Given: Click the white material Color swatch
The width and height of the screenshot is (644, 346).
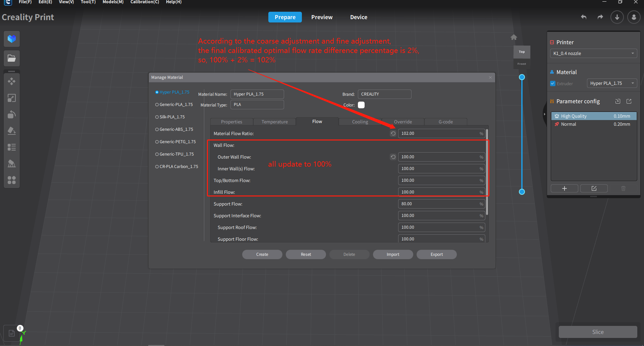Looking at the screenshot, I should pos(361,105).
